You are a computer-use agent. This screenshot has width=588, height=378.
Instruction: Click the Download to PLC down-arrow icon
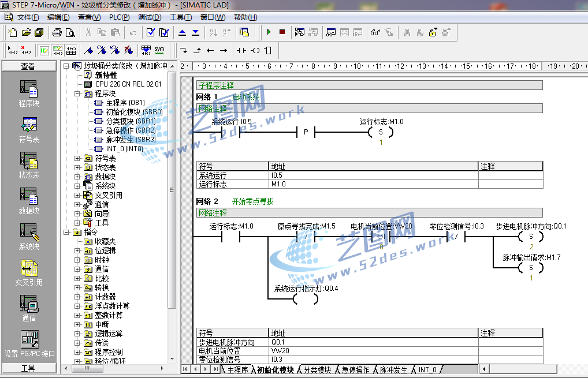196,32
